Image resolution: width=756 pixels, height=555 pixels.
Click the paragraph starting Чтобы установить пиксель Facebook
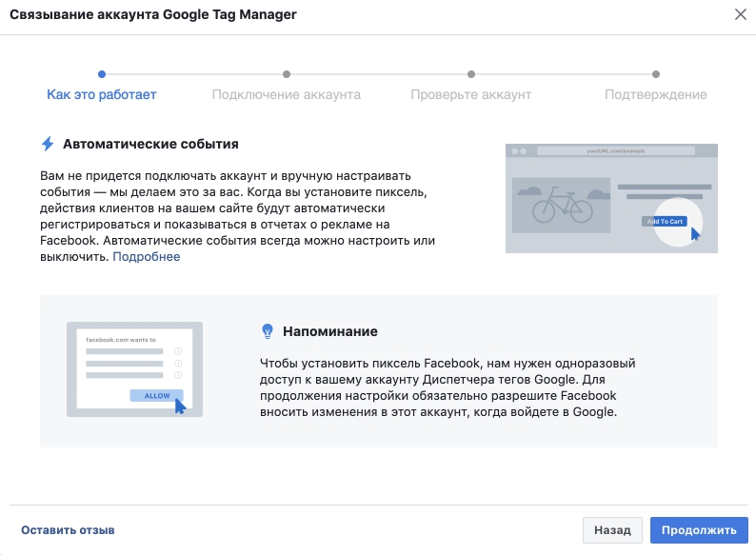pos(448,387)
